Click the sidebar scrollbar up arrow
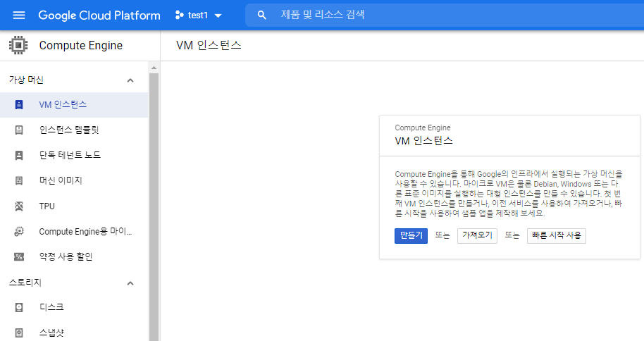The image size is (644, 341). (x=154, y=68)
